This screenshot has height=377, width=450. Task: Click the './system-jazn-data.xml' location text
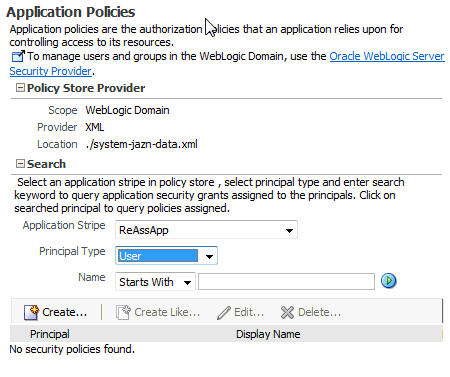[x=142, y=144]
